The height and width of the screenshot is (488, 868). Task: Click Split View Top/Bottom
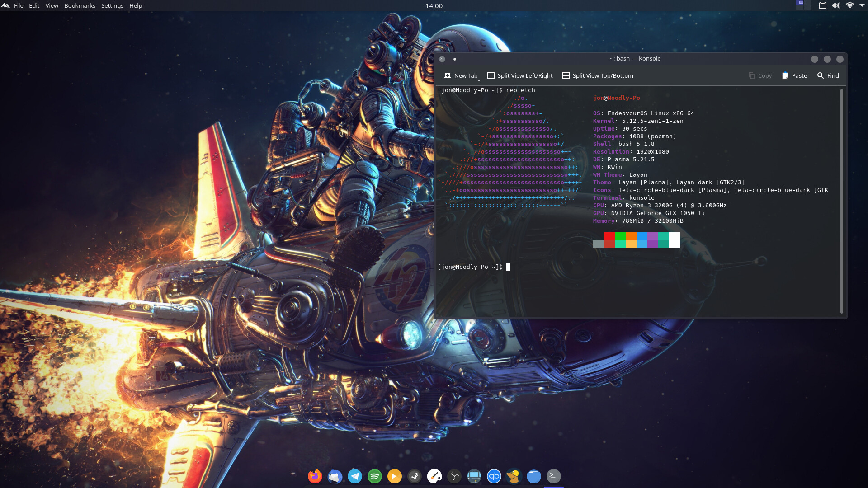[598, 76]
